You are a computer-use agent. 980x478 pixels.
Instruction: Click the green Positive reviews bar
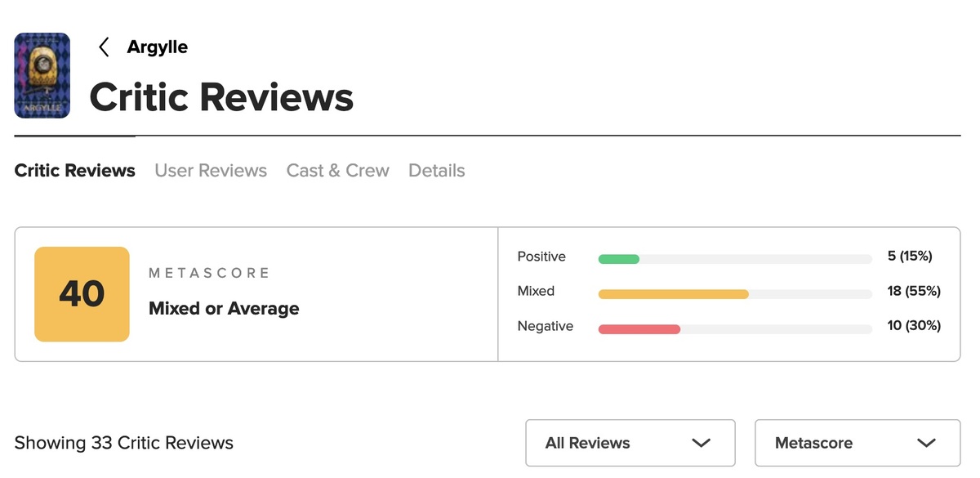click(619, 259)
